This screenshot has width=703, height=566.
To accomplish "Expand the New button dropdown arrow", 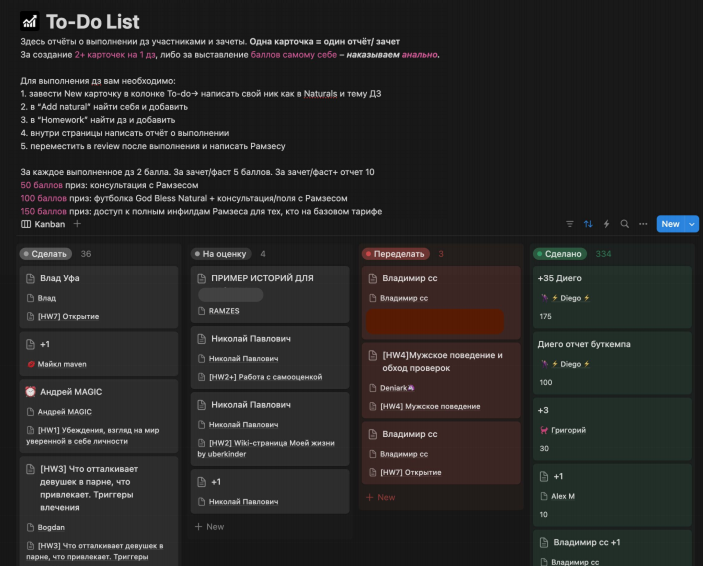I will click(692, 224).
